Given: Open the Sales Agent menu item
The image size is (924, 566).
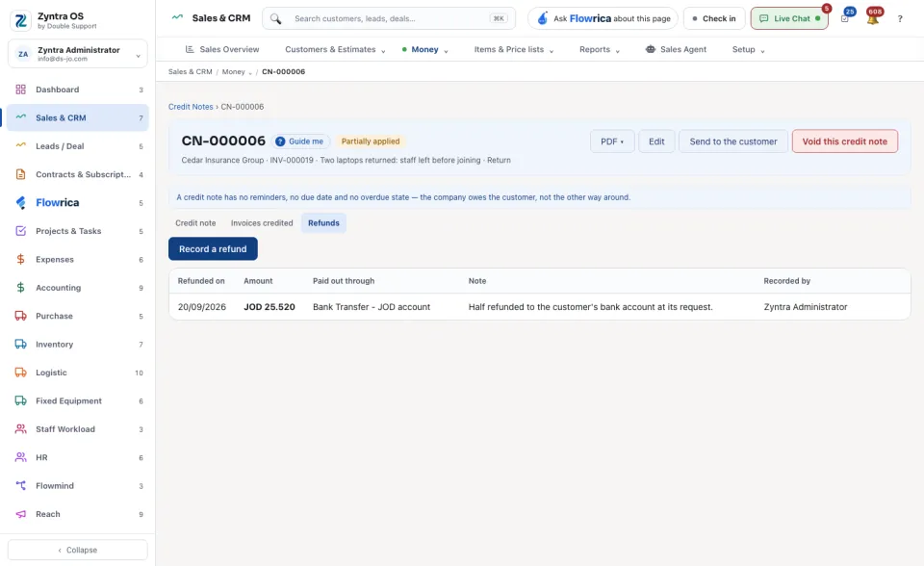Looking at the screenshot, I should coord(676,49).
